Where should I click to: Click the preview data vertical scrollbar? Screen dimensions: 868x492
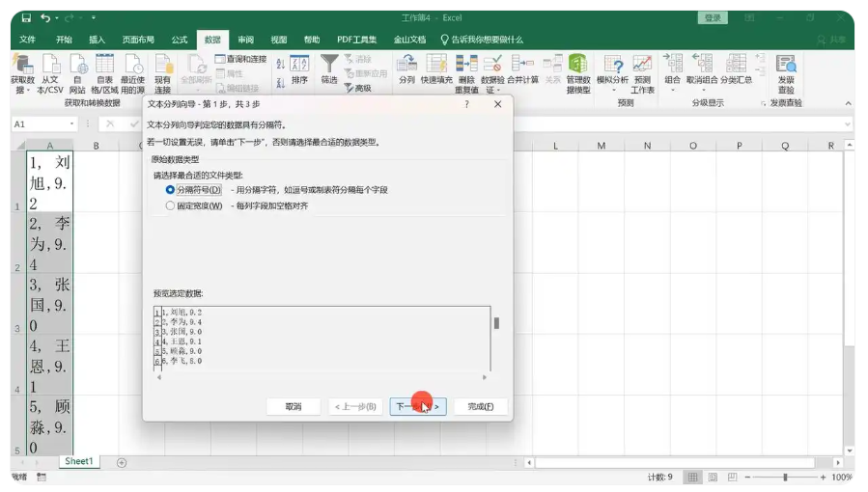(x=496, y=323)
